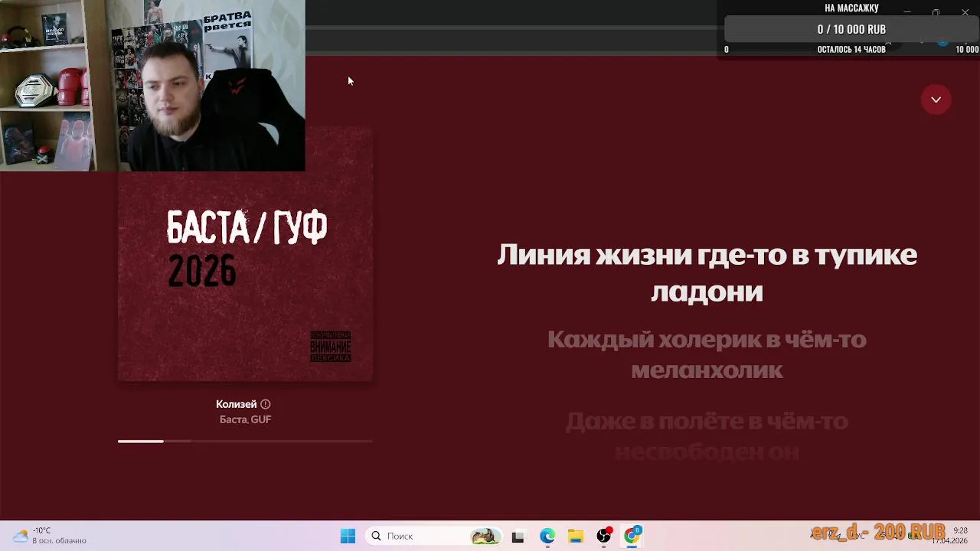
Task: Open Task View from the taskbar
Action: [518, 536]
